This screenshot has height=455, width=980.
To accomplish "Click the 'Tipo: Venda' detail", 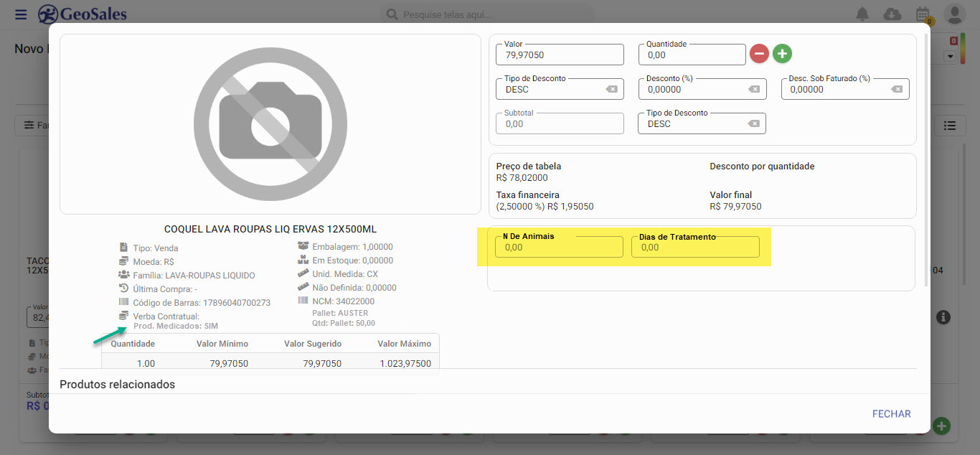I will click(x=156, y=248).
